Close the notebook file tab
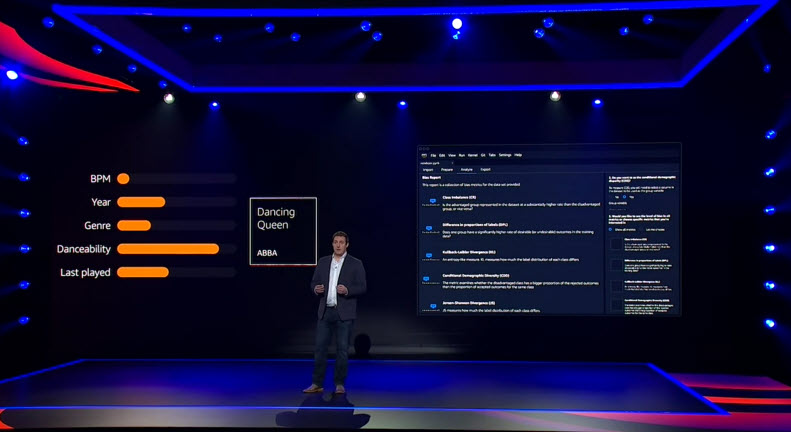 click(x=452, y=163)
